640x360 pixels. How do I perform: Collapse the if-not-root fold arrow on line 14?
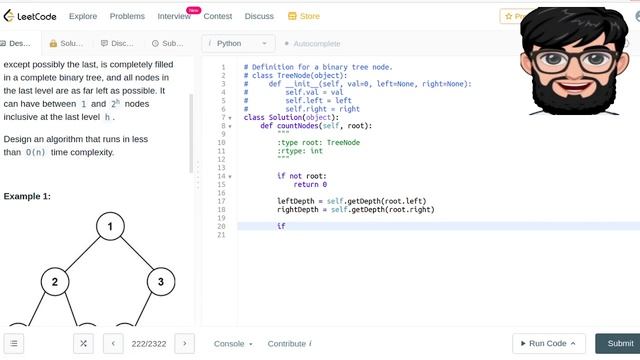tap(230, 177)
